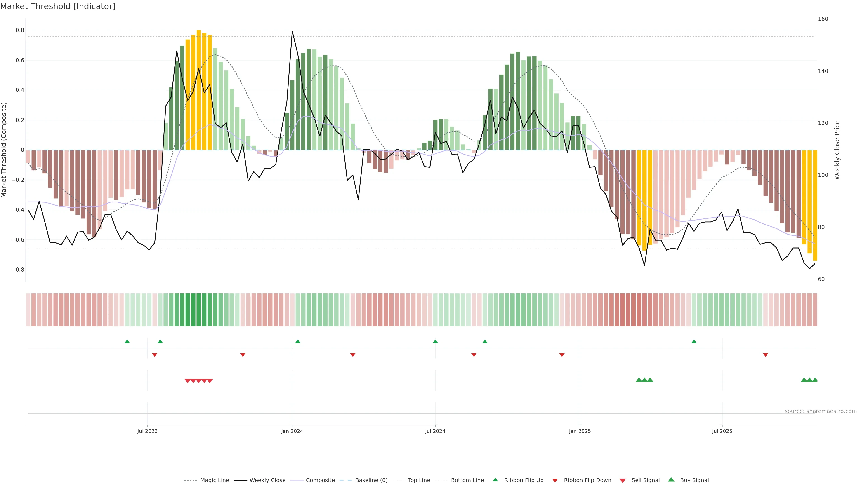This screenshot has width=868, height=488.
Task: Toggle the Top Line legend entry
Action: click(x=419, y=480)
